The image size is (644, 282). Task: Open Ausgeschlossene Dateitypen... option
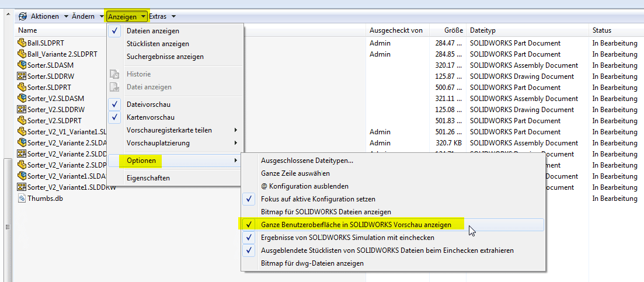coord(307,161)
